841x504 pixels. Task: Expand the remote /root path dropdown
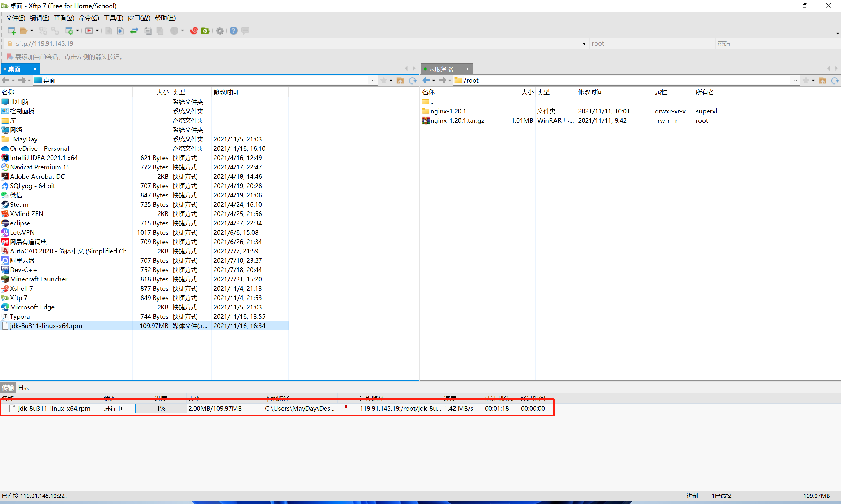(795, 80)
